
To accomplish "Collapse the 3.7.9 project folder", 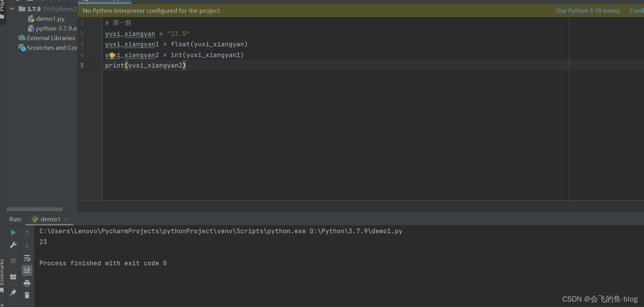I will pos(12,8).
